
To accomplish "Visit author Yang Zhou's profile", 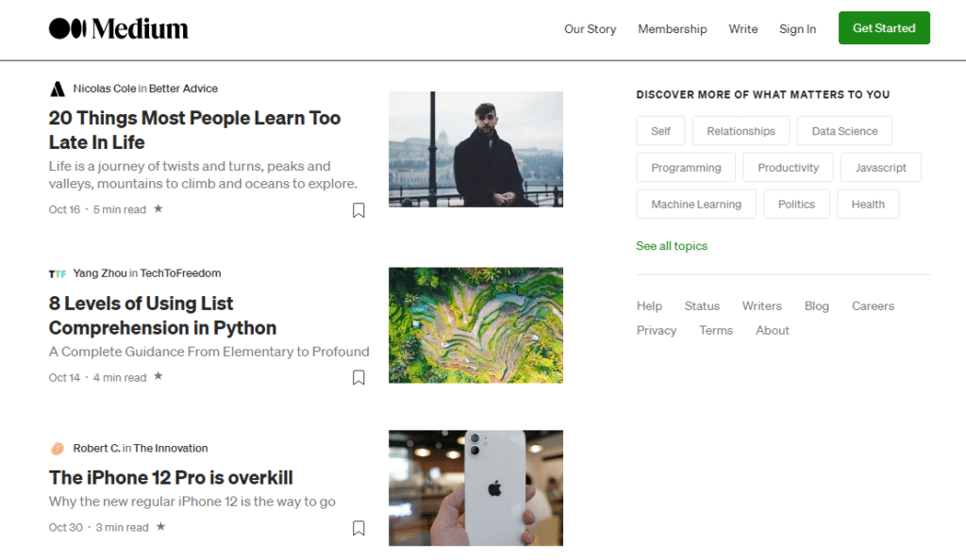I will click(100, 273).
